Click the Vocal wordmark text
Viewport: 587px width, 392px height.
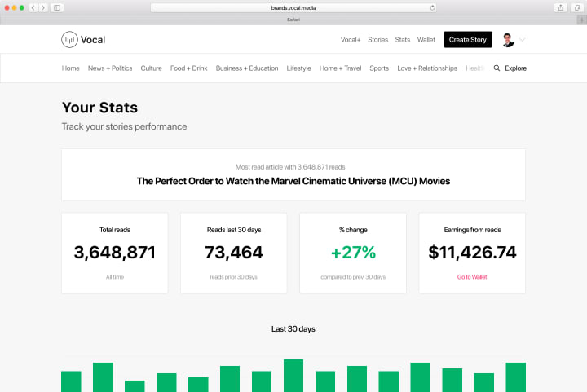point(93,40)
